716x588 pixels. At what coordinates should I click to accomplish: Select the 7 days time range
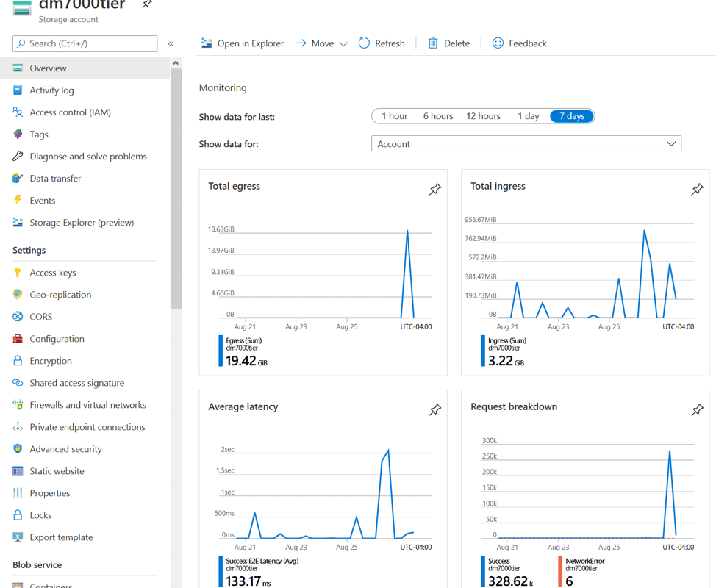click(572, 116)
